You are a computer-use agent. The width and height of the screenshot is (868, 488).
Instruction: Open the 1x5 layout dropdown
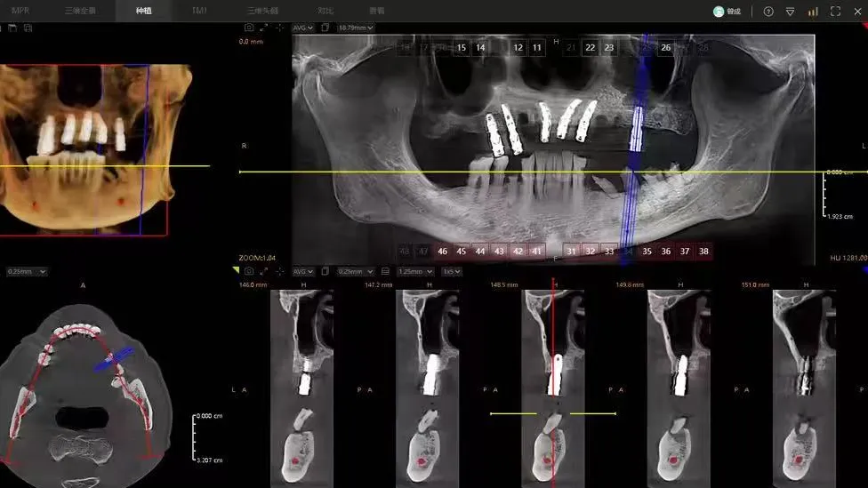451,272
